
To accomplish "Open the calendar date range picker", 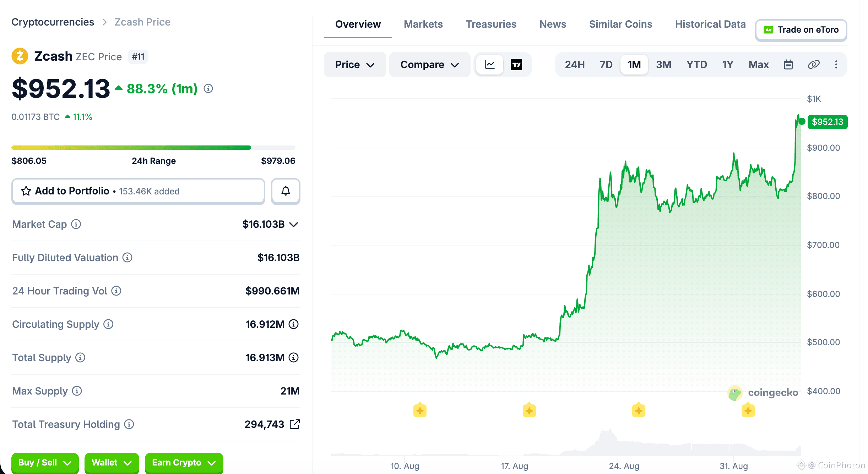I will pos(788,65).
